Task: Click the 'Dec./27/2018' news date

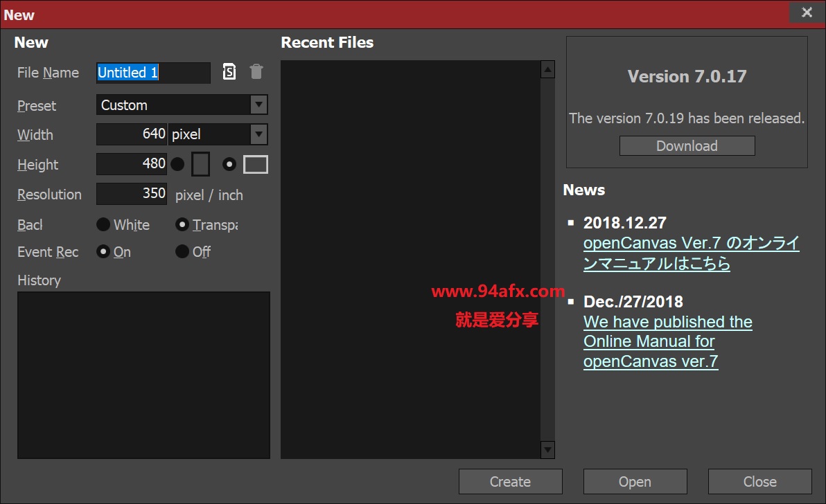Action: point(633,301)
